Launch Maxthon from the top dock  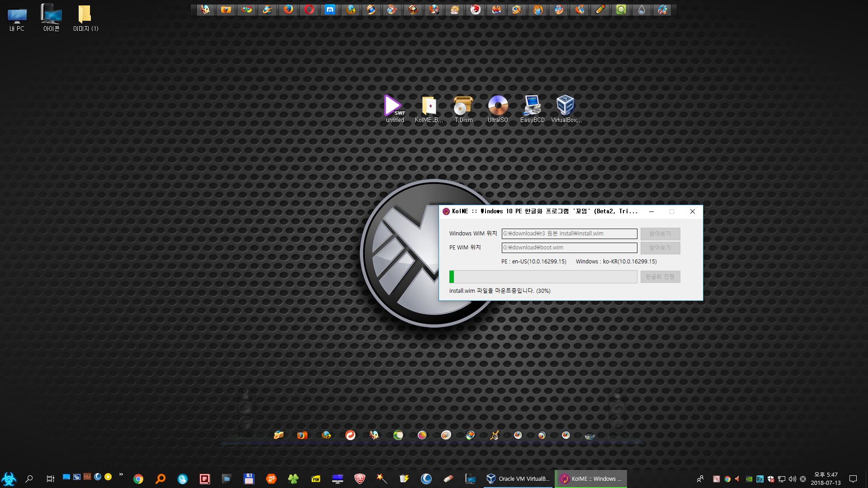tap(330, 9)
